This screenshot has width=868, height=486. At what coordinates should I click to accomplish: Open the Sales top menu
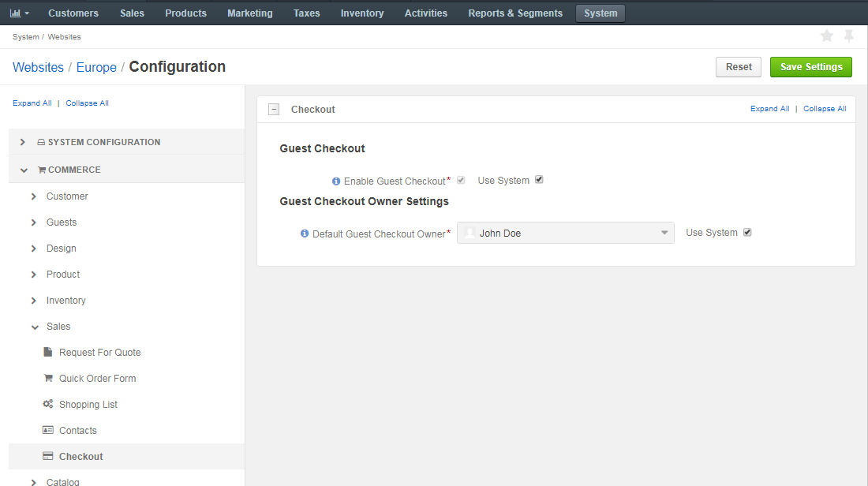132,13
